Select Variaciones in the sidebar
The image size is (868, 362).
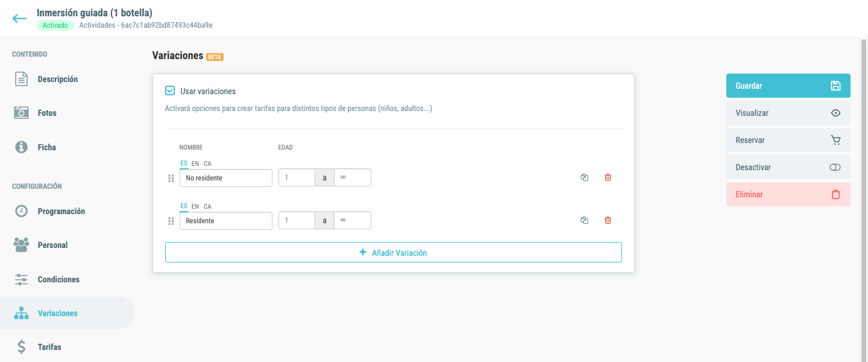click(x=67, y=313)
